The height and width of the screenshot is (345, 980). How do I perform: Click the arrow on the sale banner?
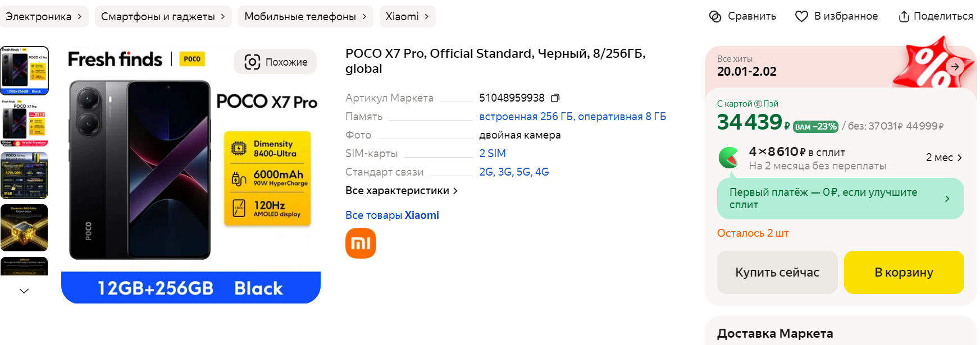tap(955, 67)
